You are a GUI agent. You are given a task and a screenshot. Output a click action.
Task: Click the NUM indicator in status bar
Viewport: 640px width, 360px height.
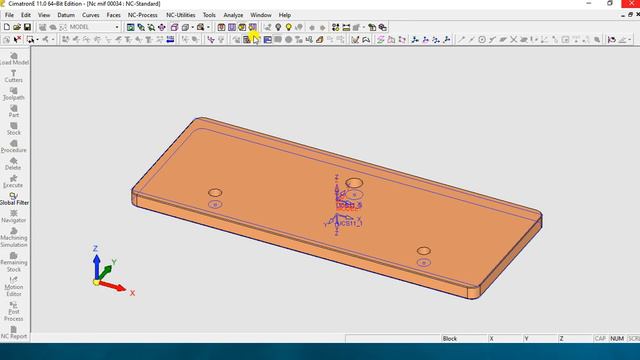tap(617, 339)
